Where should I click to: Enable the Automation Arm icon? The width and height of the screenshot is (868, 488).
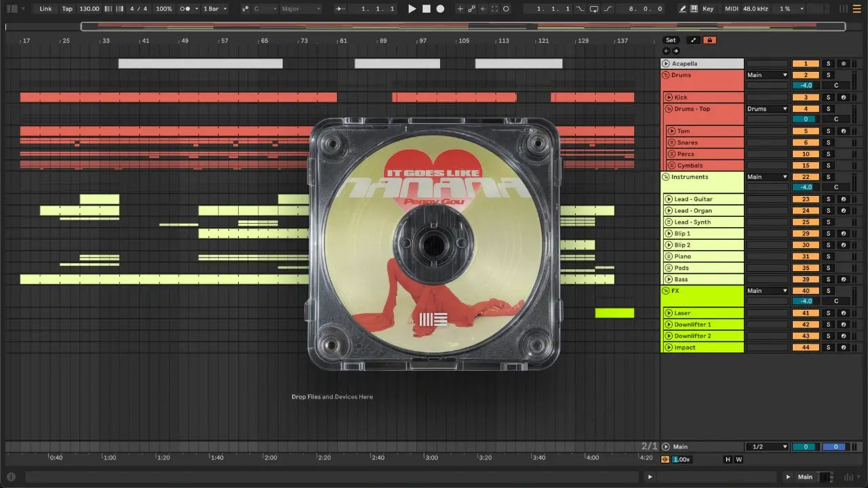tap(471, 9)
